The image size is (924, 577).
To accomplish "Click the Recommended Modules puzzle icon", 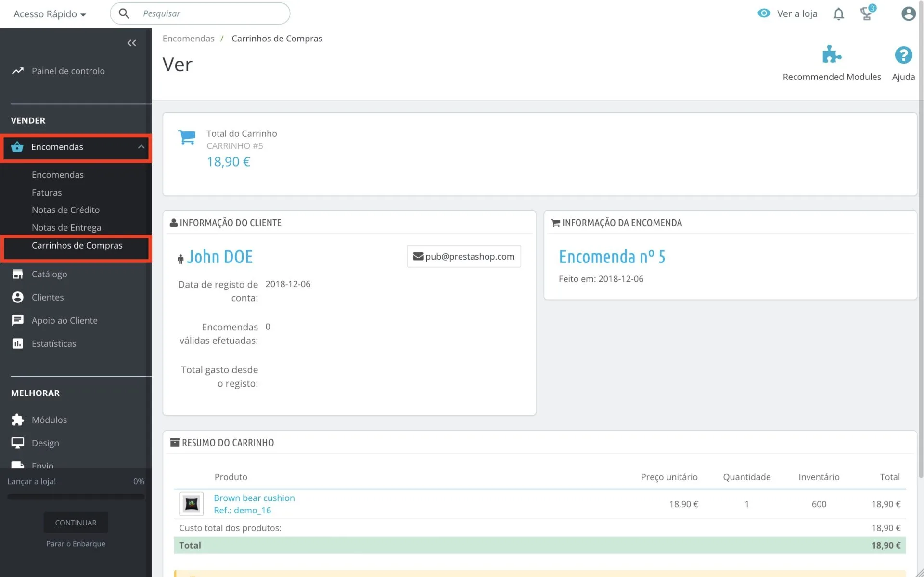I will pos(831,55).
